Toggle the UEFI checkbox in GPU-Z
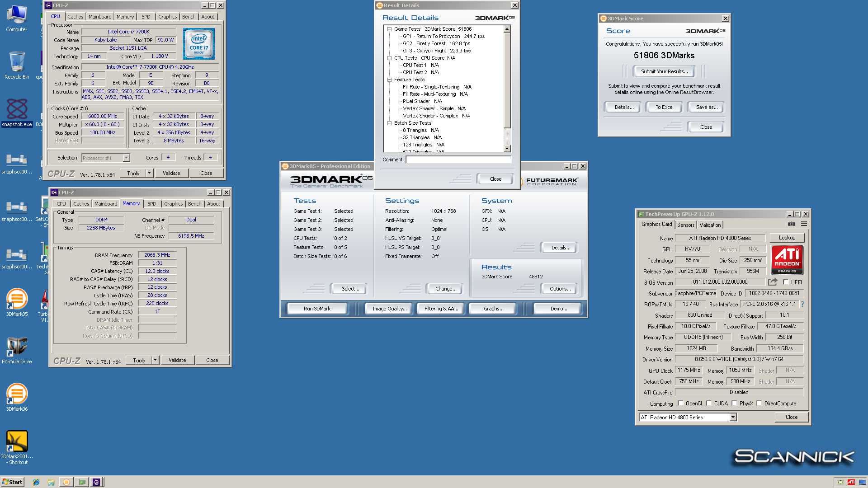This screenshot has width=868, height=488. click(786, 282)
